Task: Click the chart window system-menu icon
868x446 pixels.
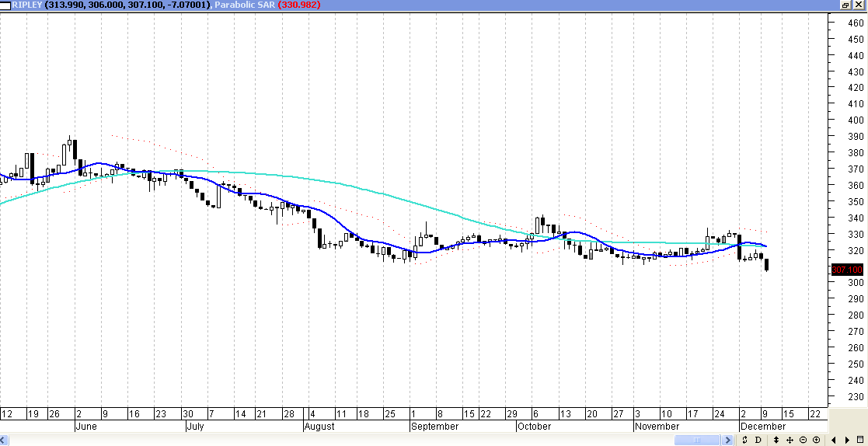Action: (5, 5)
